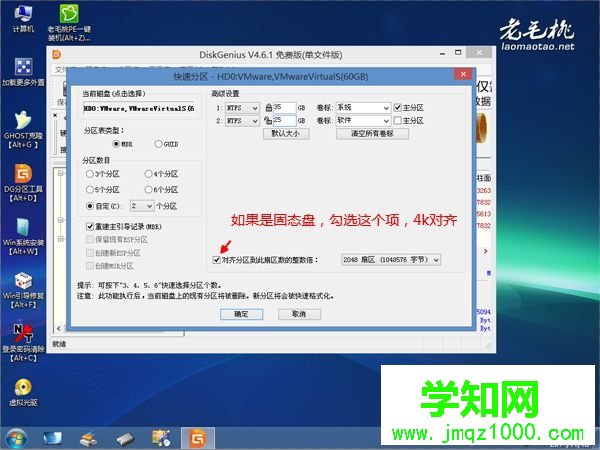Open 2048 扇区 alignment dropdown

pyautogui.click(x=391, y=260)
